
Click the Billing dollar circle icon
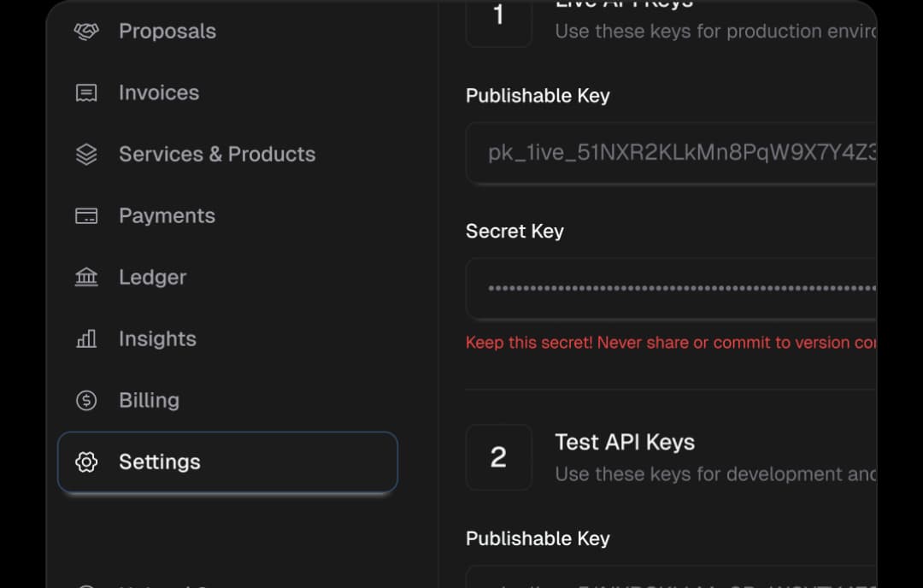point(86,400)
